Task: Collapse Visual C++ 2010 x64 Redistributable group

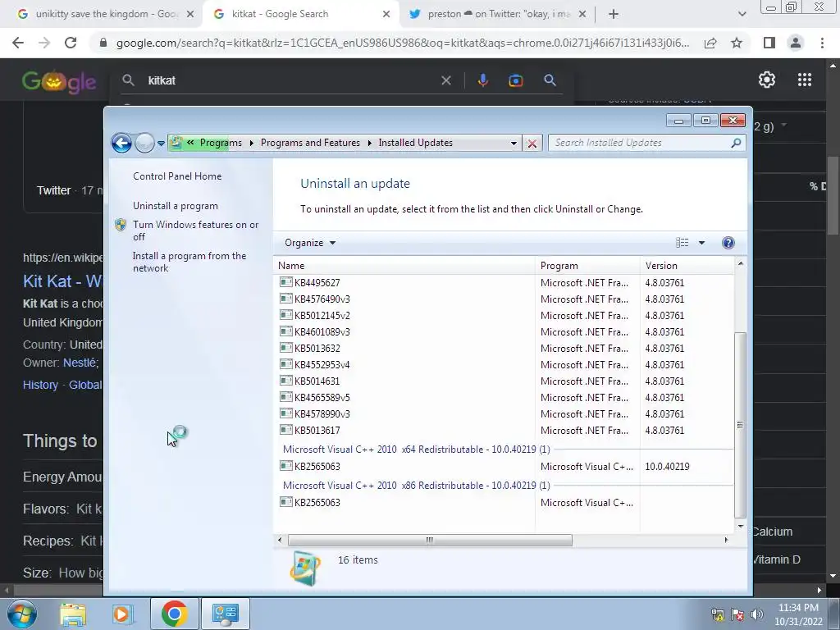Action: 416,450
